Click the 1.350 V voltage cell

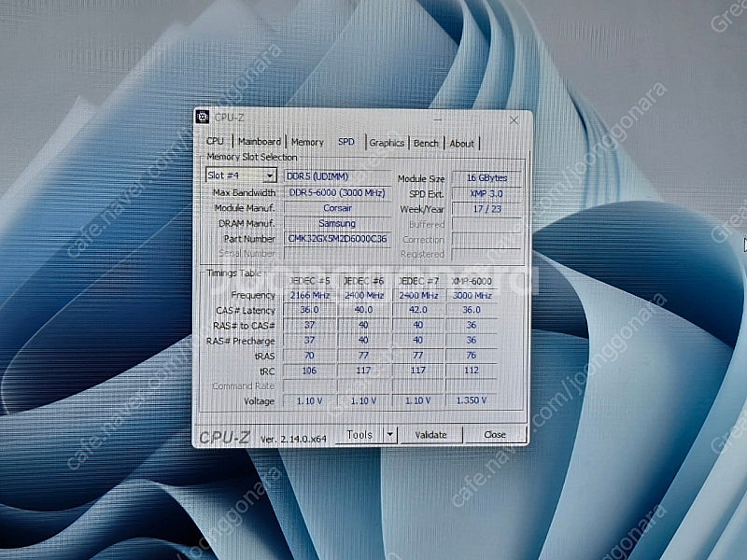472,400
